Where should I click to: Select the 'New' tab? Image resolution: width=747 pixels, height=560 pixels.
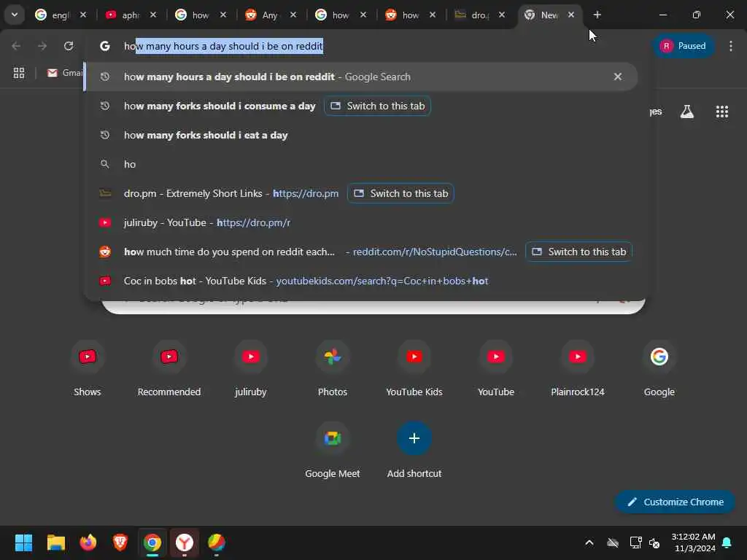[x=543, y=15]
